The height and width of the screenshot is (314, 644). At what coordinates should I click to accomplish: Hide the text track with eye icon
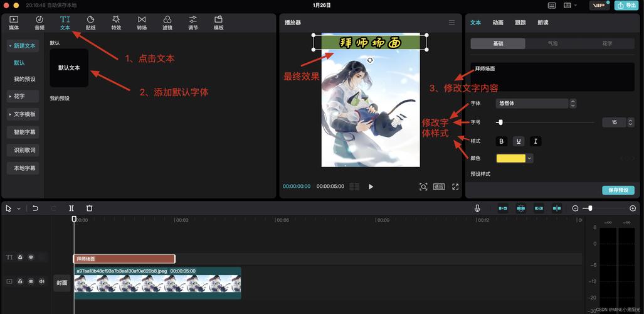tap(31, 257)
